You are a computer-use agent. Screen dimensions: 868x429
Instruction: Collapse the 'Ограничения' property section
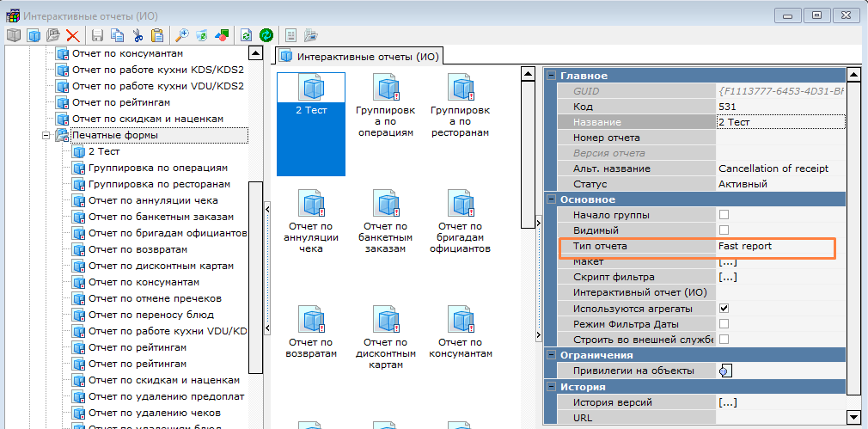[x=551, y=355]
